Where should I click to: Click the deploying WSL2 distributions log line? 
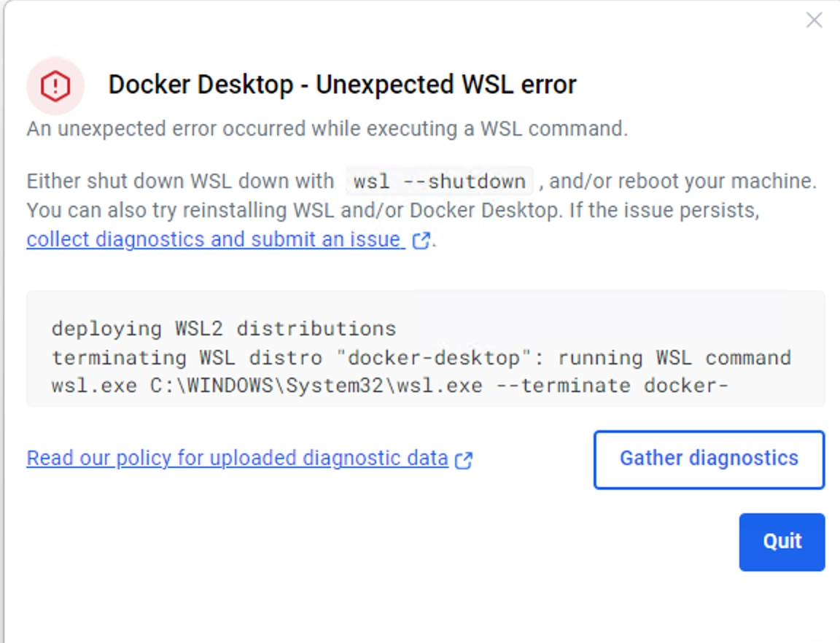222,328
